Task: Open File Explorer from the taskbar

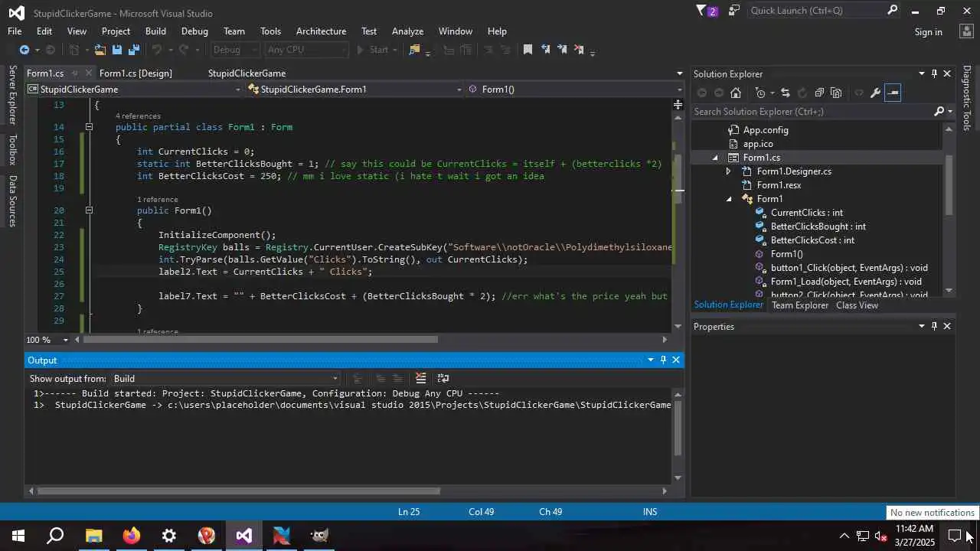Action: (x=93, y=536)
